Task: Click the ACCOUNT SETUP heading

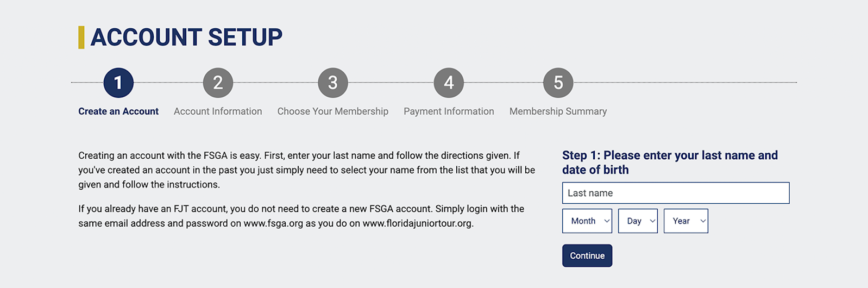Action: 186,37
